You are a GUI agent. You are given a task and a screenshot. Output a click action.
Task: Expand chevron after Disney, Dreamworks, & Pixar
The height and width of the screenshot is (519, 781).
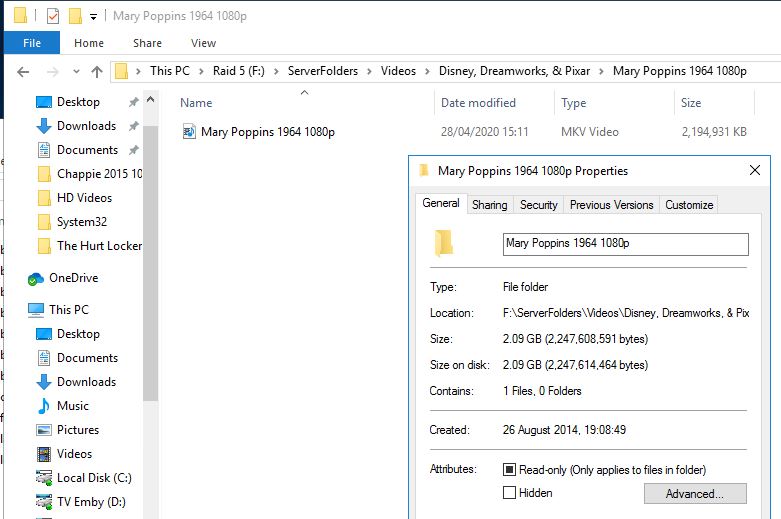602,72
